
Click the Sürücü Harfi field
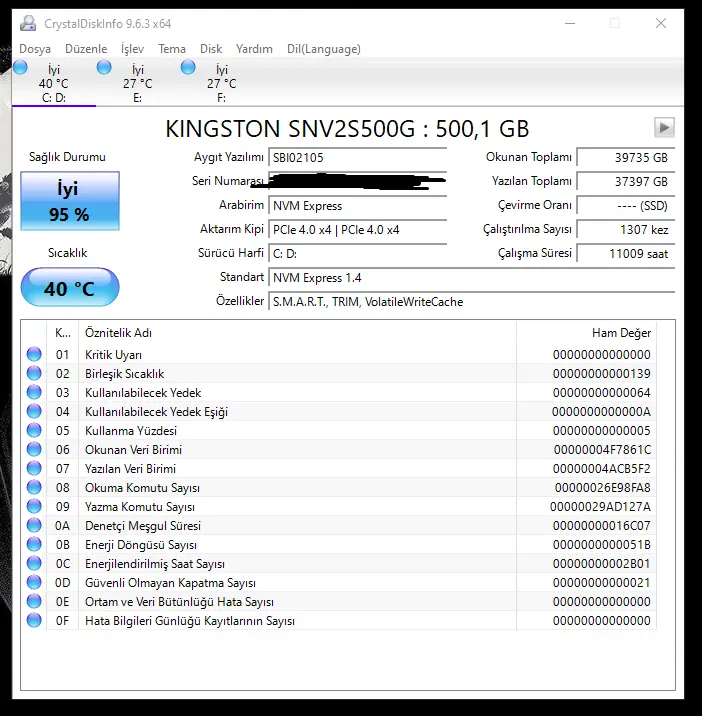click(x=357, y=254)
